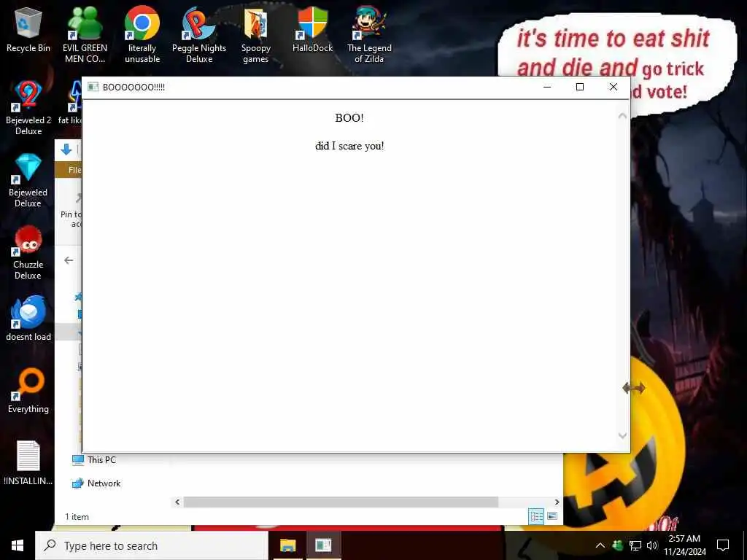The width and height of the screenshot is (747, 560).
Task: Launch the Peggle Nights Deluxe shortcut
Action: click(x=198, y=35)
